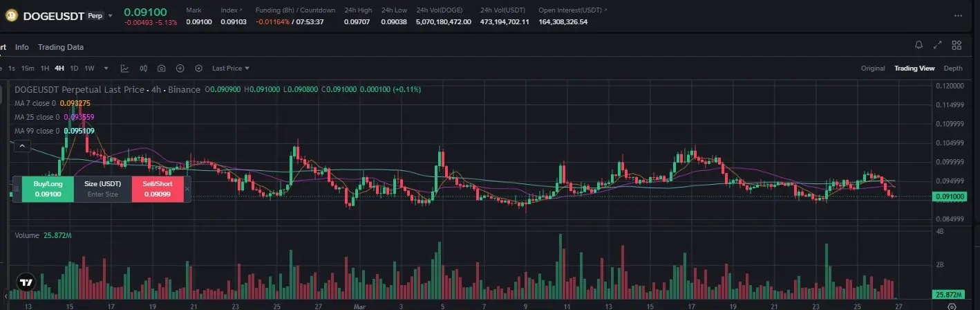Viewport: 980px width, 310px height.
Task: Open the indicators chart-line icon
Action: (124, 69)
